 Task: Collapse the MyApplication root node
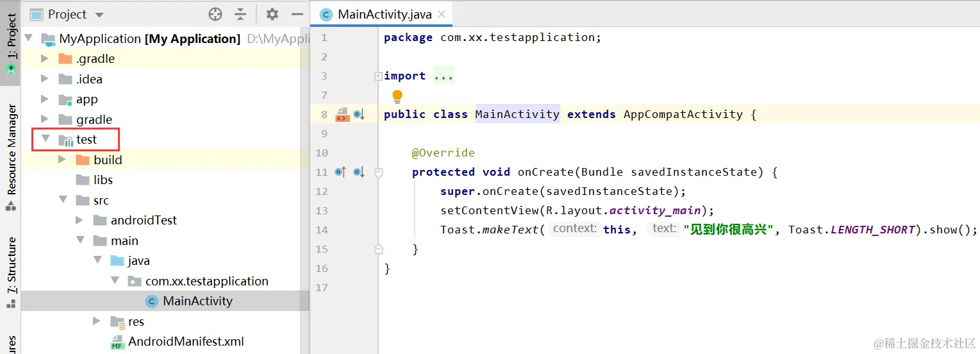tap(29, 38)
